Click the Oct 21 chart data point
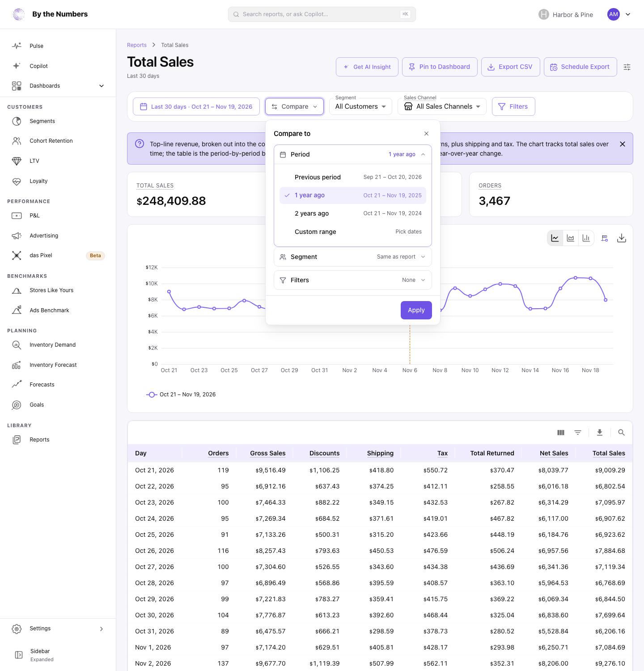This screenshot has width=644, height=671. click(x=169, y=292)
